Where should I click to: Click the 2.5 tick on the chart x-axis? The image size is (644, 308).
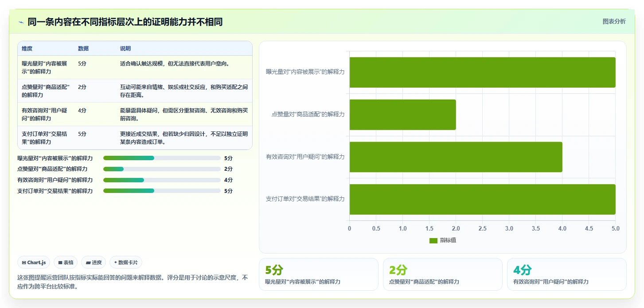(483, 229)
